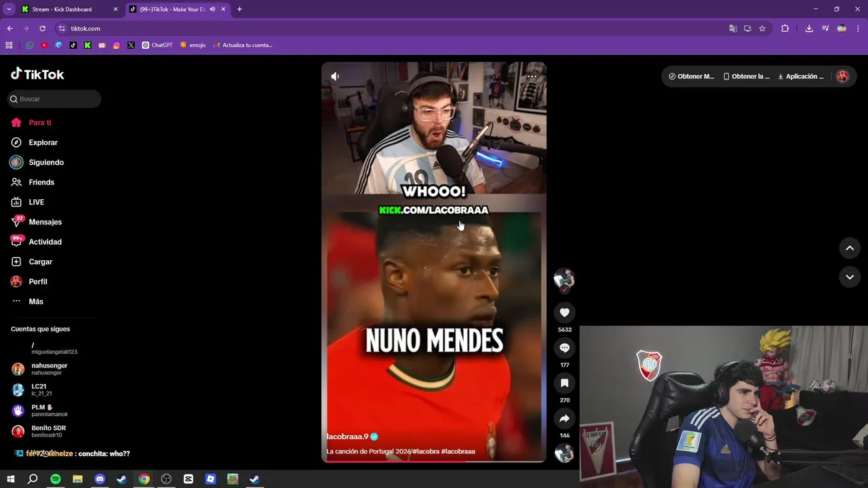The image size is (868, 488).
Task: Click the Obtener M... button
Action: click(692, 77)
